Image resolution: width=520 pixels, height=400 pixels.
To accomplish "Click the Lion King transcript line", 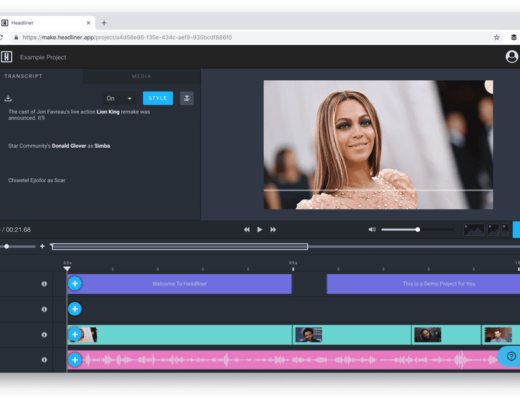I will coord(79,115).
